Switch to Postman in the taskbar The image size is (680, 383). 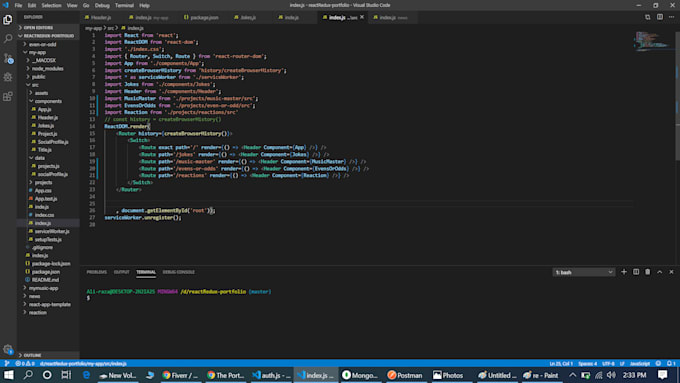click(x=405, y=375)
